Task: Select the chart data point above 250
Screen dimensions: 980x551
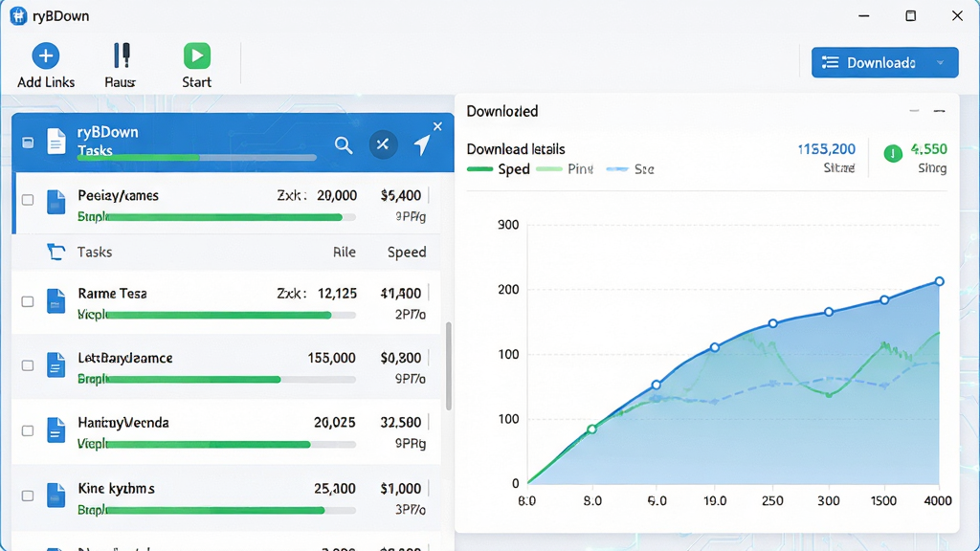Action: [x=773, y=323]
